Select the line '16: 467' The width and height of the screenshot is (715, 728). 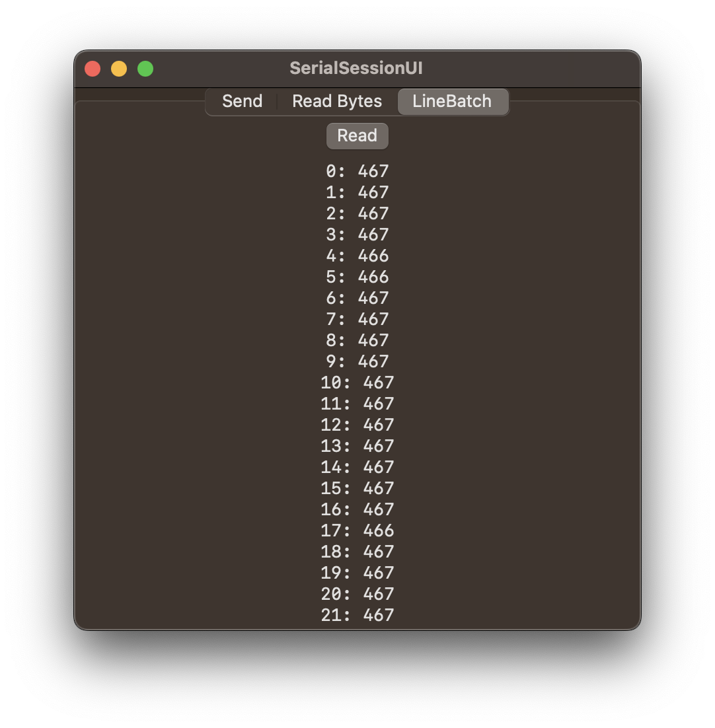357,509
